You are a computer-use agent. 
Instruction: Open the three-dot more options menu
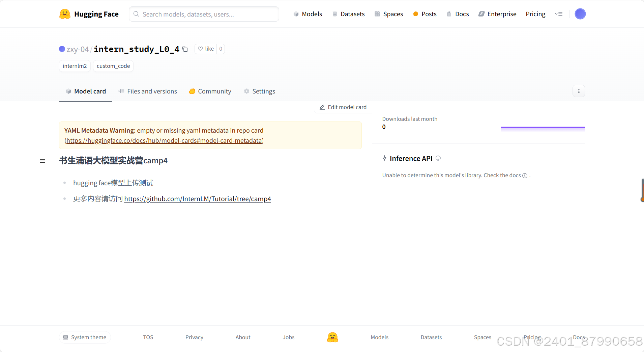(579, 91)
